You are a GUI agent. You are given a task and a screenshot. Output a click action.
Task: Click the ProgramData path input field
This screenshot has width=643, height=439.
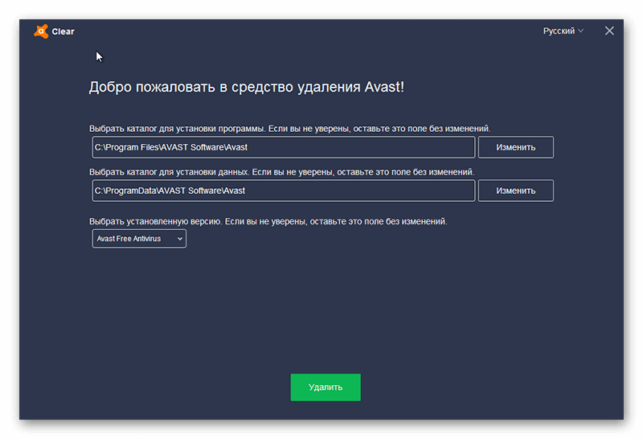(x=283, y=191)
